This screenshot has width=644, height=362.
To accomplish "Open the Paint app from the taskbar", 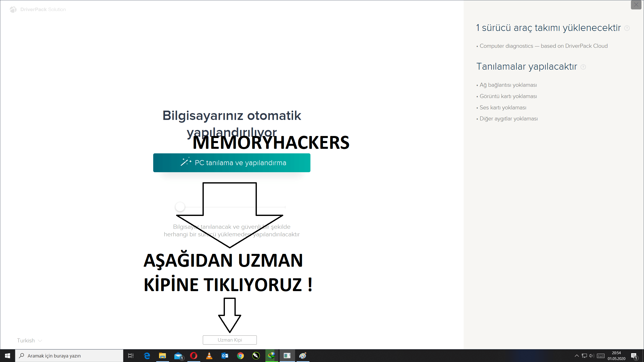I will pos(303,356).
